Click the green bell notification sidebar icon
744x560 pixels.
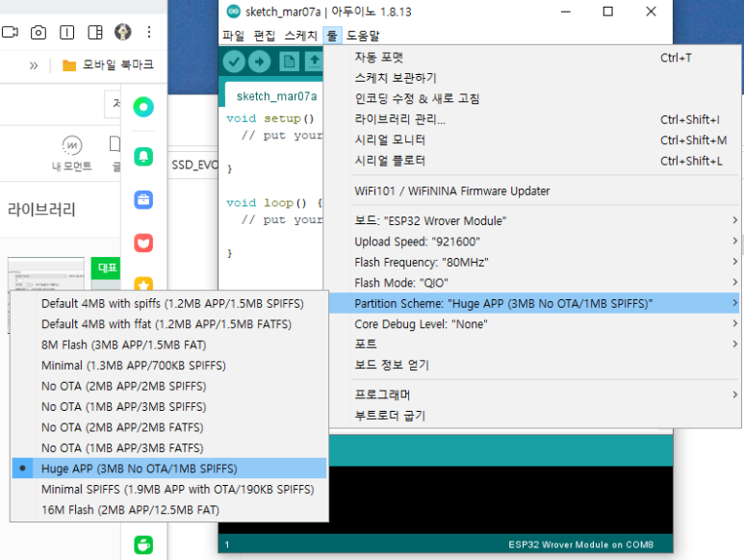pos(143,157)
